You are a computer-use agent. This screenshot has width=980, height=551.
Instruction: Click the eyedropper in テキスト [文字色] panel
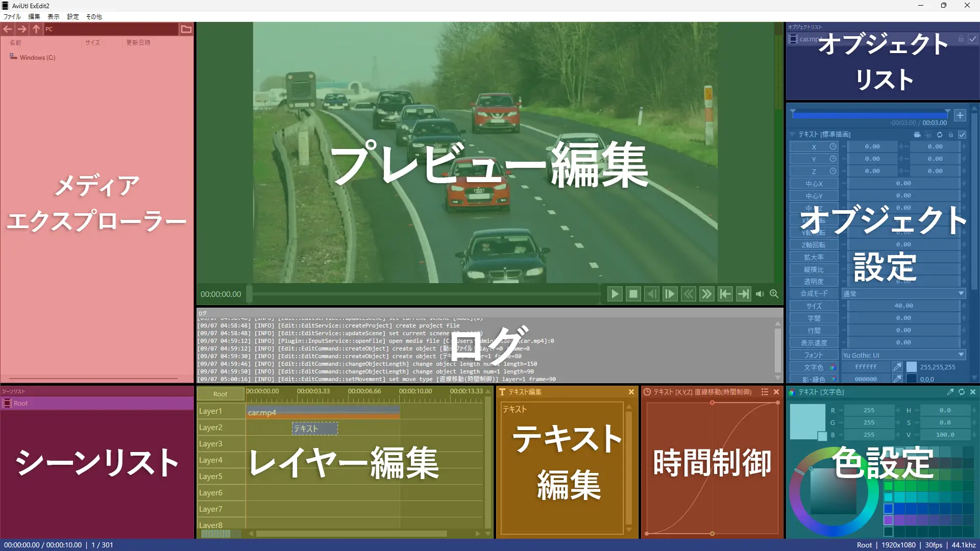click(950, 392)
